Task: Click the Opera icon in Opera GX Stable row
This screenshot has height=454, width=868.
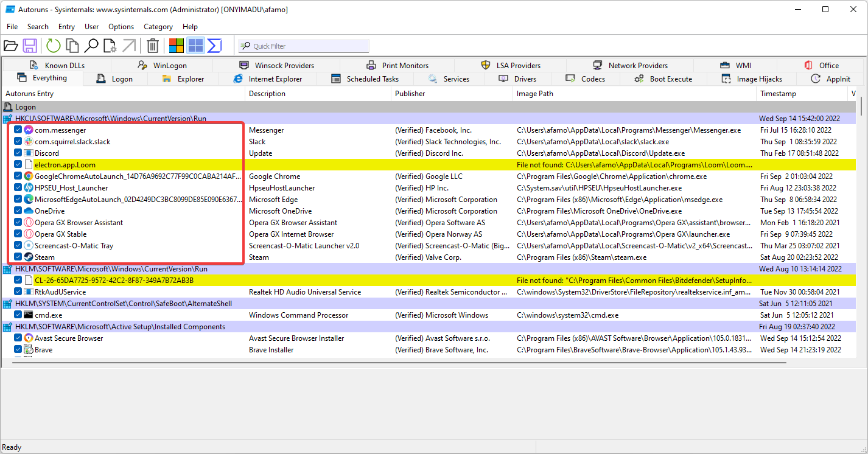Action: click(x=29, y=234)
